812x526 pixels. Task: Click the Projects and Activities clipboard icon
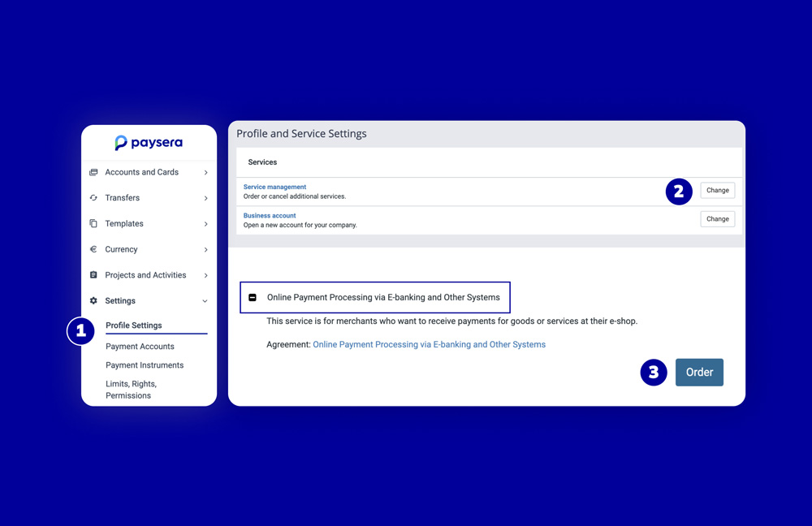click(x=94, y=275)
